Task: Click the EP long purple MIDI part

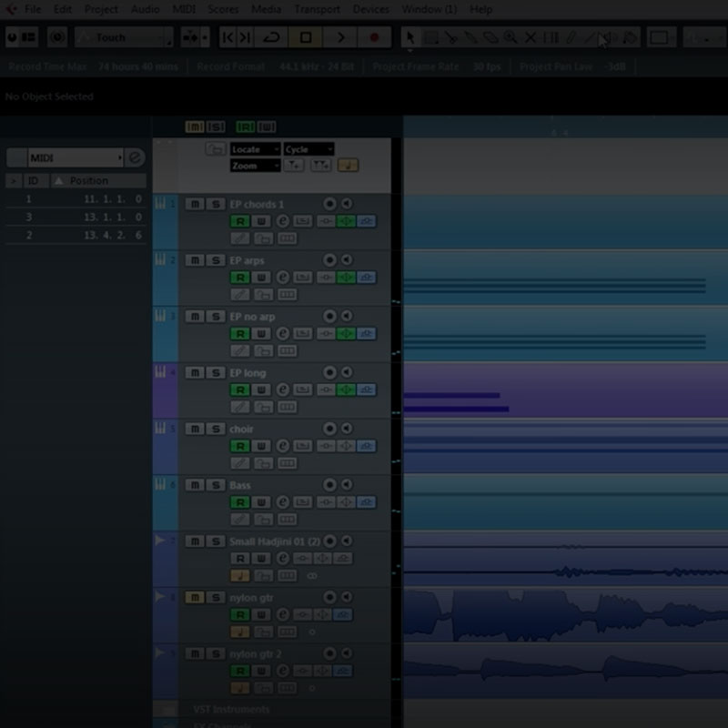Action: (x=565, y=390)
